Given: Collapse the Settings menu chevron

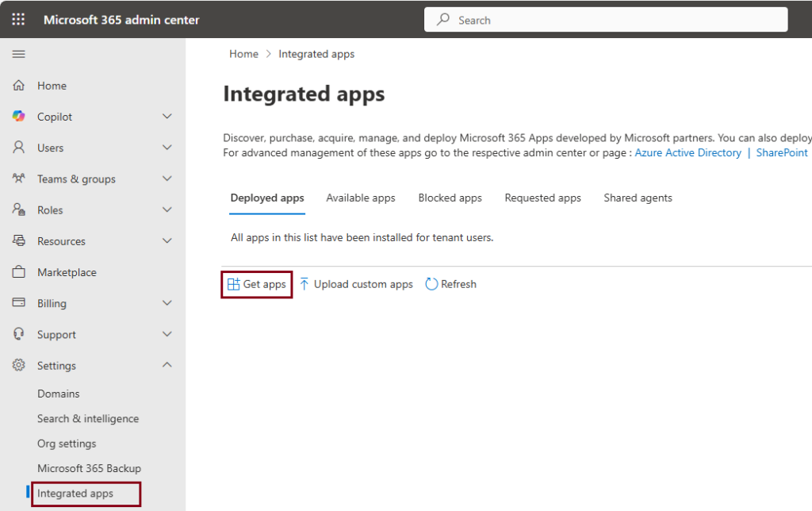Looking at the screenshot, I should (167, 365).
